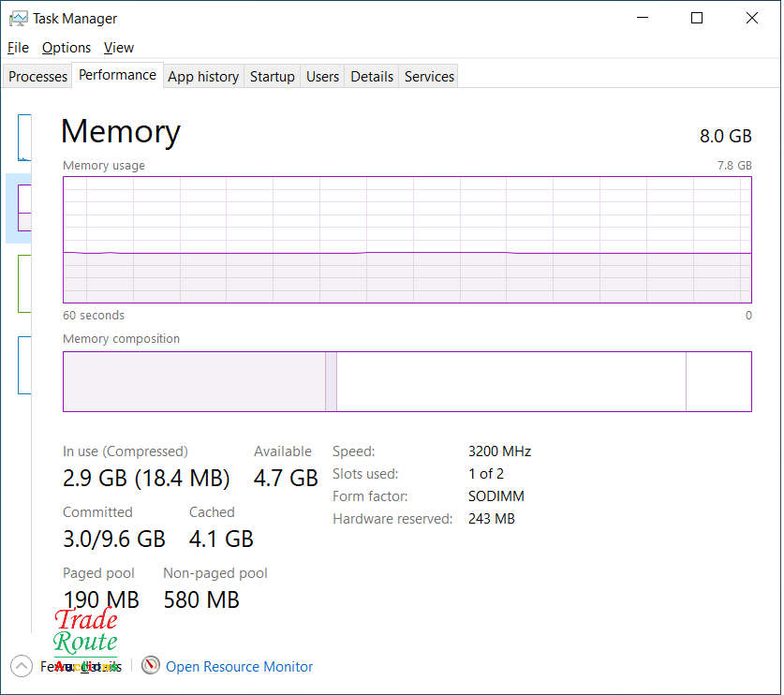Open the View menu
This screenshot has height=695, width=784.
(119, 48)
